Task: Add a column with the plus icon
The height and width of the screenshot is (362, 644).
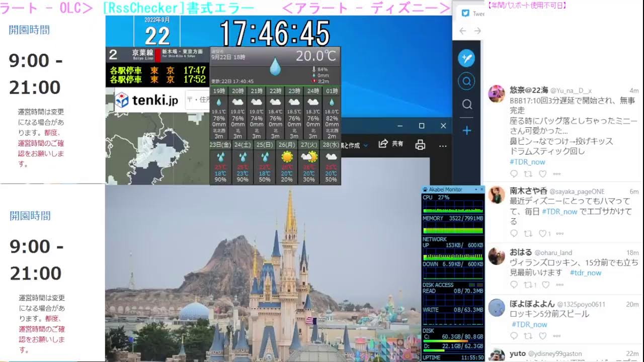Action: [467, 131]
